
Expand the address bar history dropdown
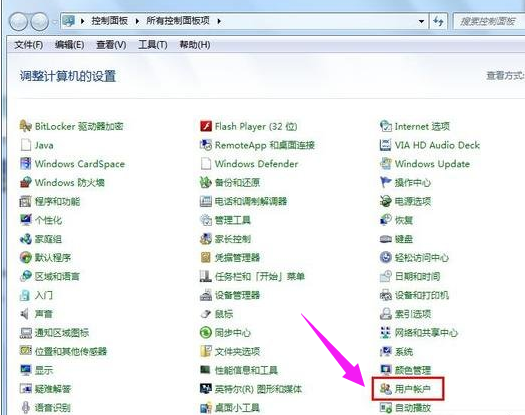(421, 21)
